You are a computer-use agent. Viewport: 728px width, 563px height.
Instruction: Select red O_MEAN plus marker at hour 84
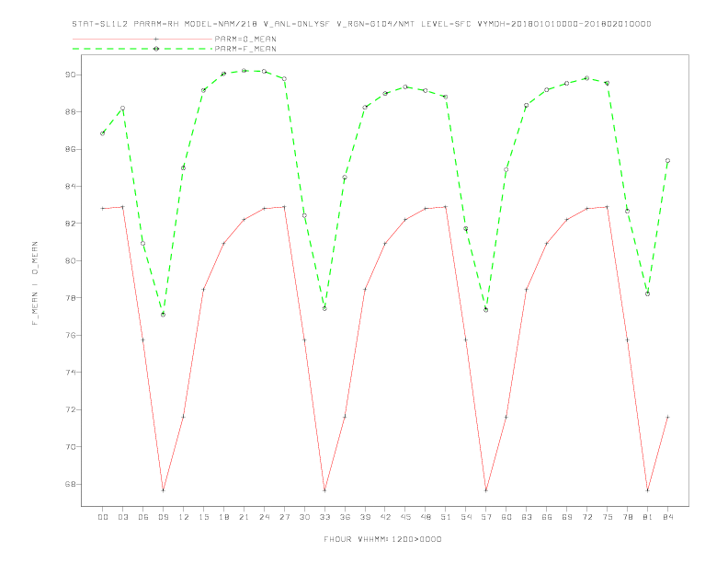667,417
